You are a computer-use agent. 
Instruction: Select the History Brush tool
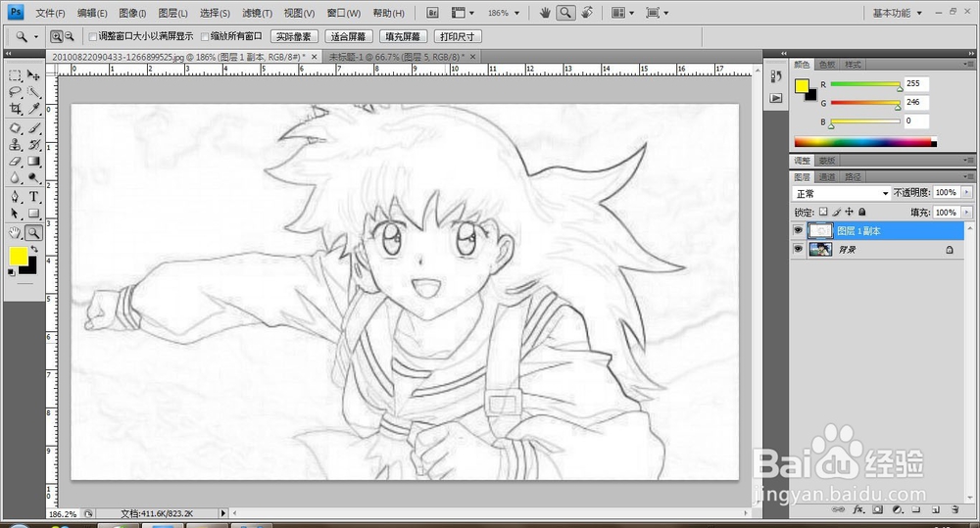(33, 145)
